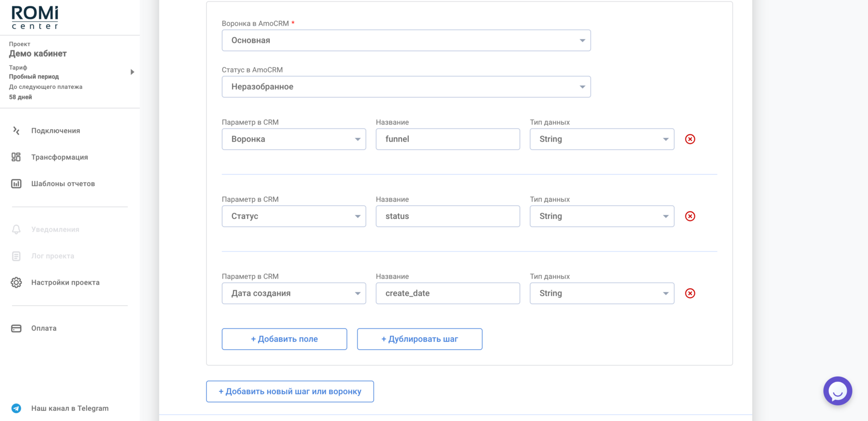Screen dimensions: 868x421
Task: Click the Настройки проекта gear icon
Action: pyautogui.click(x=16, y=283)
